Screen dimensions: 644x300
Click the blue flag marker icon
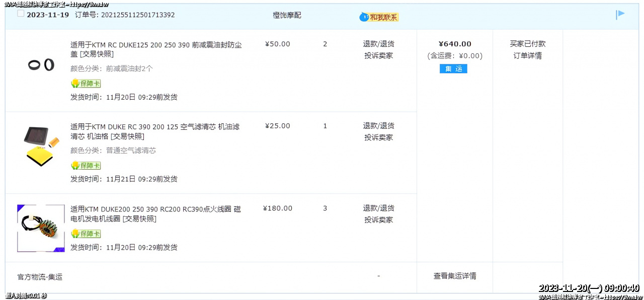620,15
